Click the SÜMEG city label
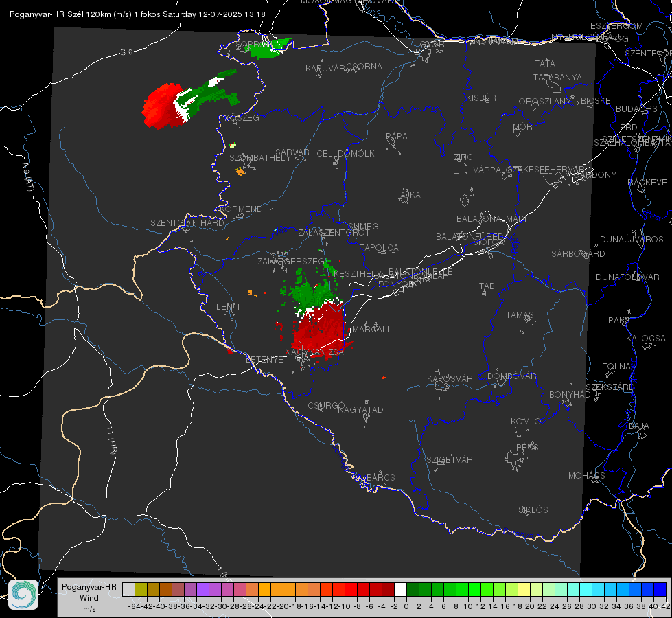672x618 pixels. (x=363, y=226)
